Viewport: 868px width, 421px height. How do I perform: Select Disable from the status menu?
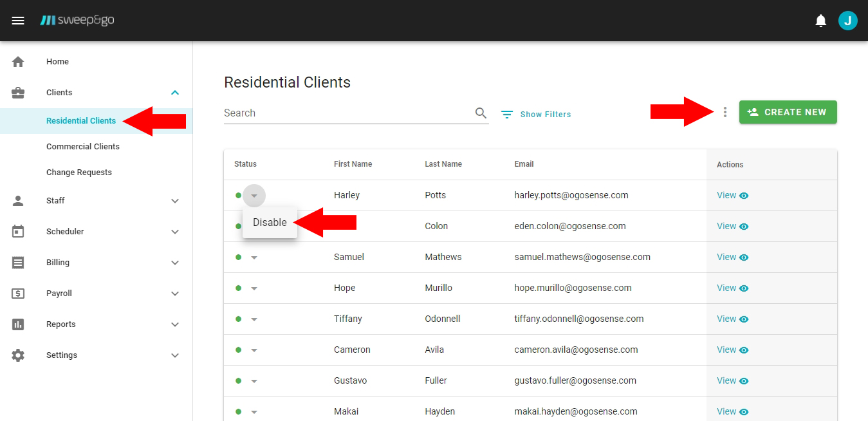(268, 222)
